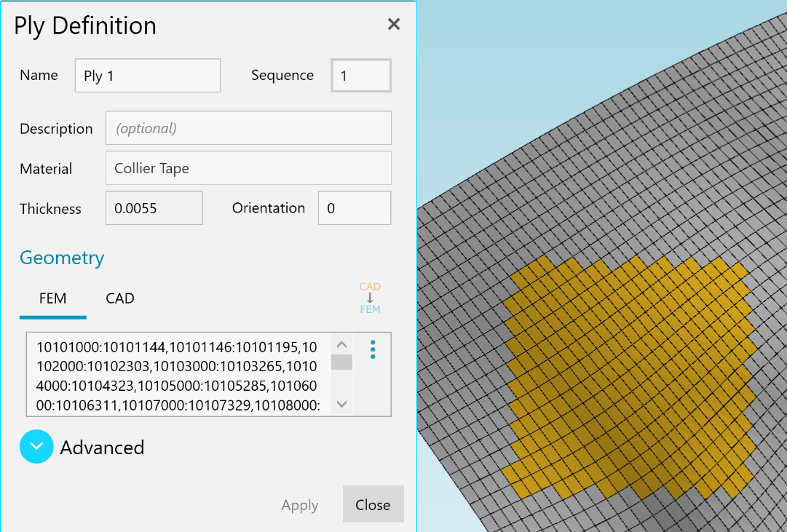The width and height of the screenshot is (787, 532).
Task: Click the Geometry section heading
Action: (x=62, y=258)
